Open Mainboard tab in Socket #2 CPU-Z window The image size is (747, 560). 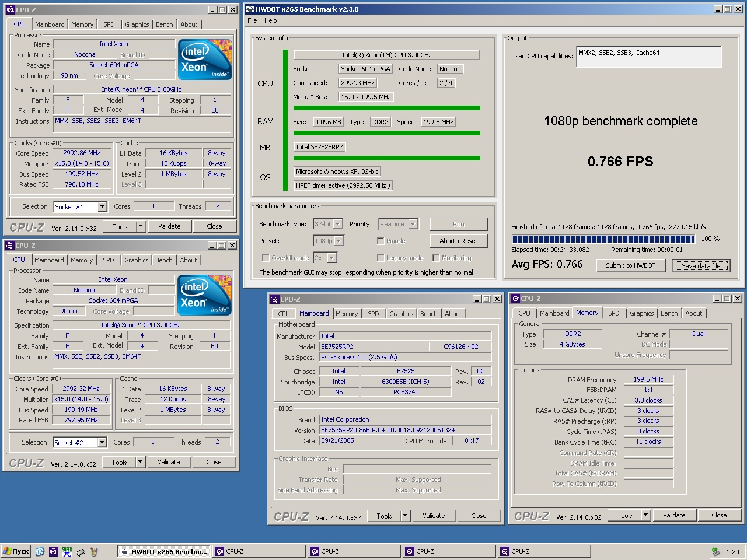click(49, 260)
